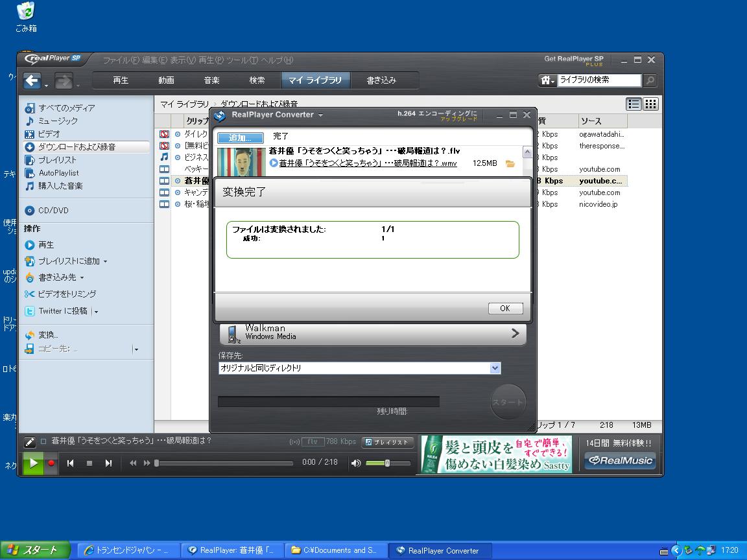Expand 書き込み先 dropdown arrow
Screen dimensions: 747x560
point(82,277)
